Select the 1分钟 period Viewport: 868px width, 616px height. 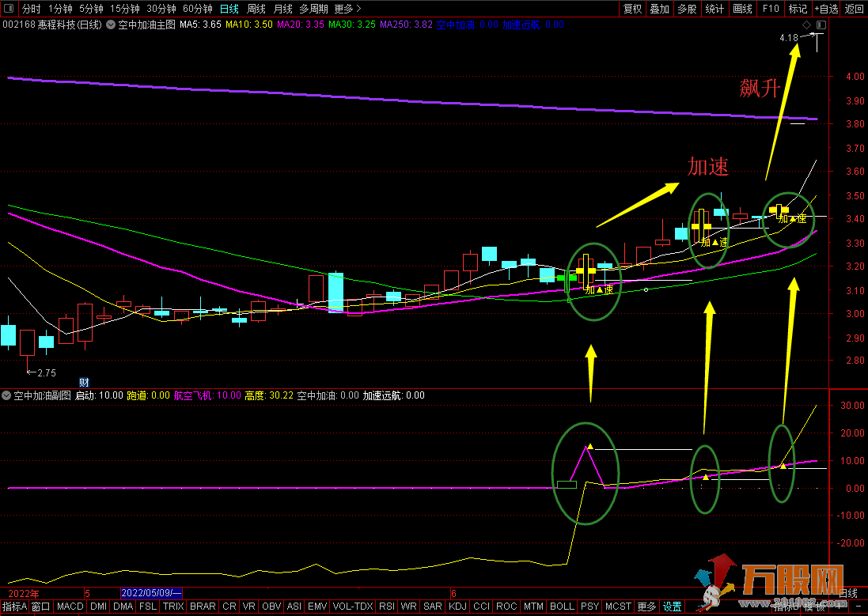tap(60, 9)
